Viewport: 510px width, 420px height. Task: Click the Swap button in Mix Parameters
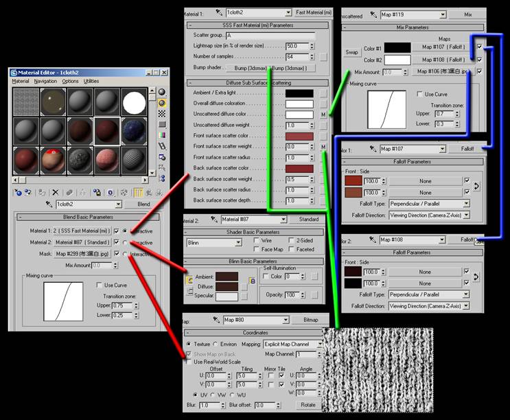pyautogui.click(x=351, y=52)
